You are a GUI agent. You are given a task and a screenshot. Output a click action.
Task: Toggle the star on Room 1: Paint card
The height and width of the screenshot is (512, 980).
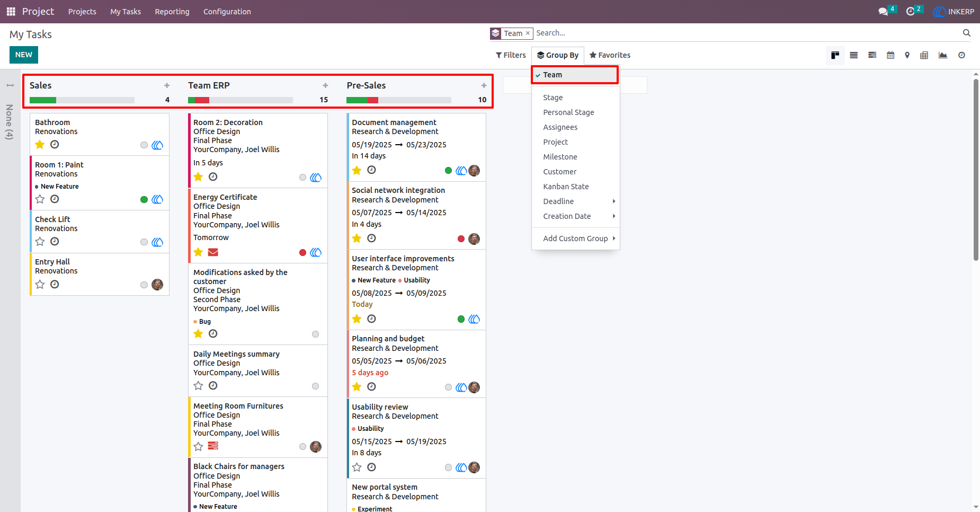pyautogui.click(x=40, y=199)
